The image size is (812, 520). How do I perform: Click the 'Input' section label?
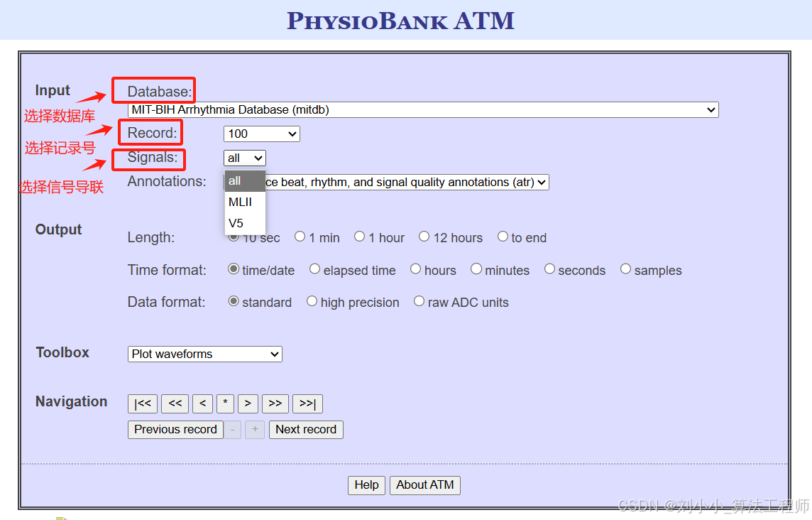pyautogui.click(x=53, y=90)
